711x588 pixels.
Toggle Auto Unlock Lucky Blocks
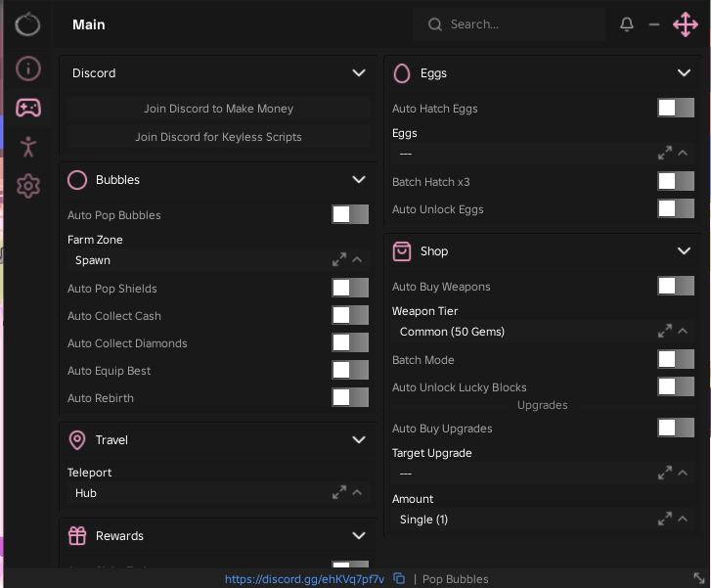[x=676, y=387]
